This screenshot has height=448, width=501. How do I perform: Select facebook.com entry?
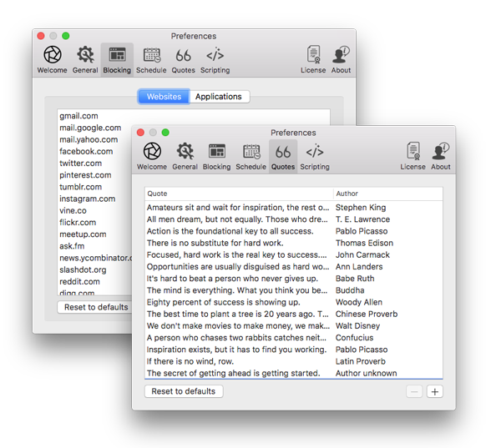[86, 151]
